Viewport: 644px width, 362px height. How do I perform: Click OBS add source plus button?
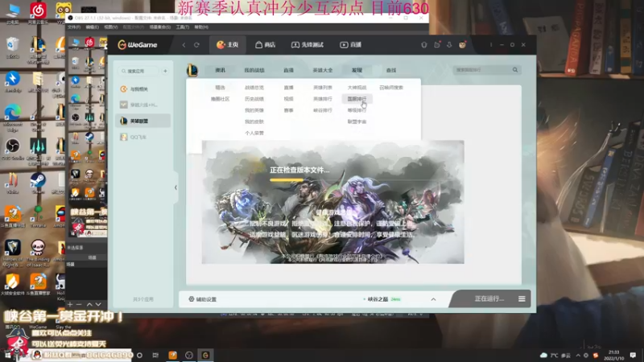pyautogui.click(x=70, y=305)
